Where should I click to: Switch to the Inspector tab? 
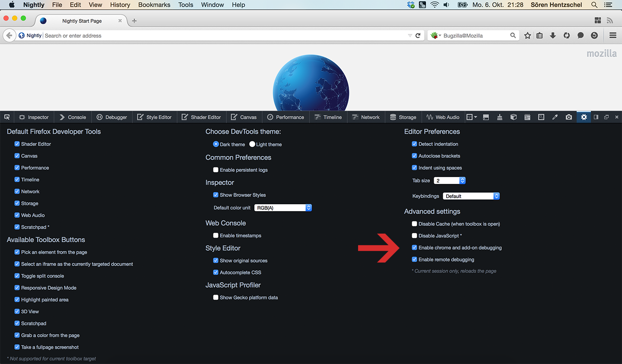(x=34, y=117)
